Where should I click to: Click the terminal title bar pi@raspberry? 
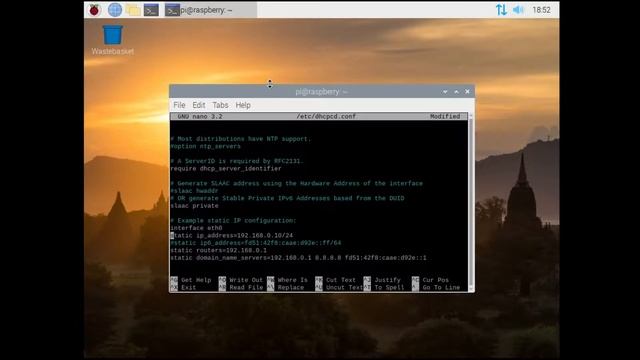(x=321, y=92)
